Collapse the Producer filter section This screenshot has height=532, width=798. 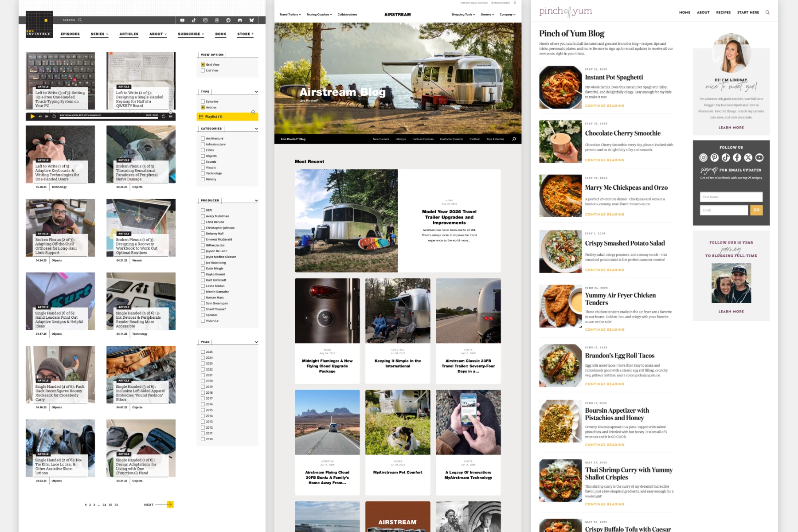pos(256,200)
